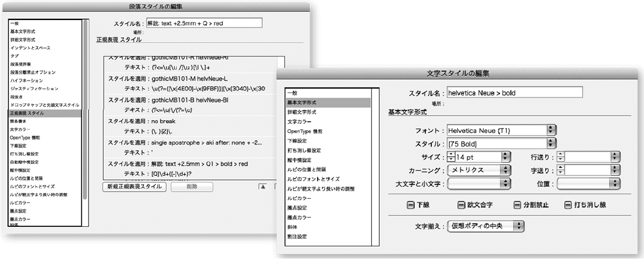Select インデントとスペース in the paragraph style list
The image size is (644, 259).
pyautogui.click(x=30, y=48)
